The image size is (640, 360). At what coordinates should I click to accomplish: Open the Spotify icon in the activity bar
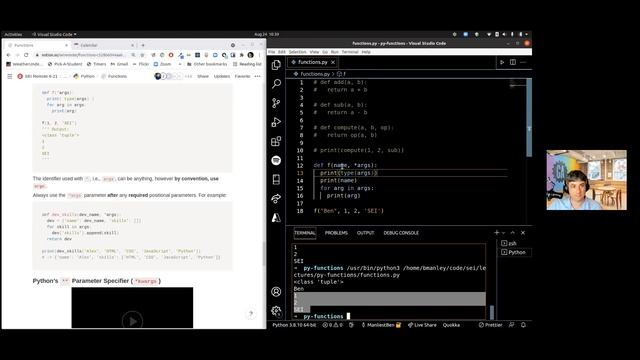(x=276, y=160)
